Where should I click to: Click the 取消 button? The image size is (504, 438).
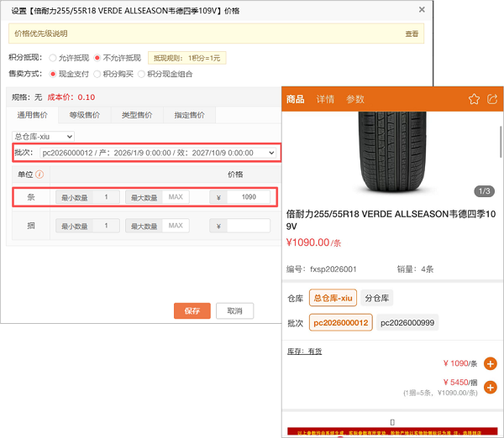point(235,310)
